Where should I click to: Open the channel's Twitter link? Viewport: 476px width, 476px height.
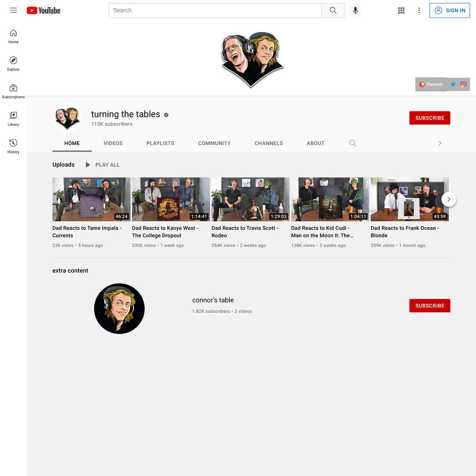453,84
